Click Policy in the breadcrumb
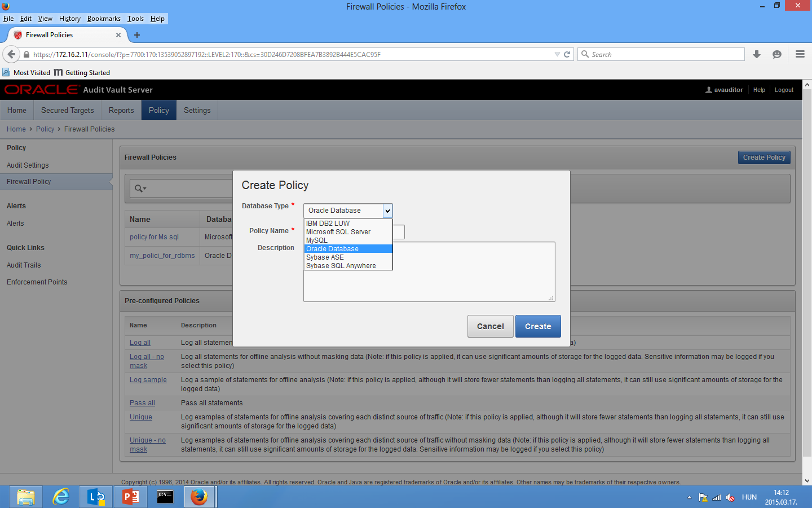 45,129
